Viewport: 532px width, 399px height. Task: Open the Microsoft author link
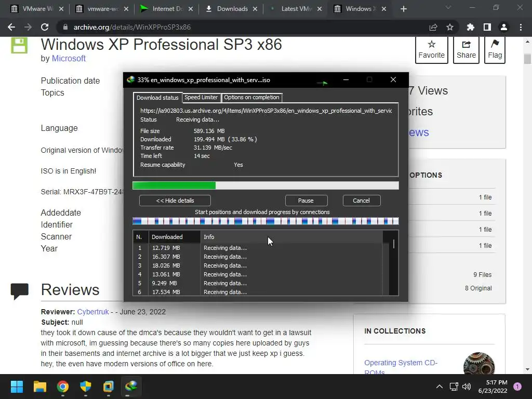[69, 58]
